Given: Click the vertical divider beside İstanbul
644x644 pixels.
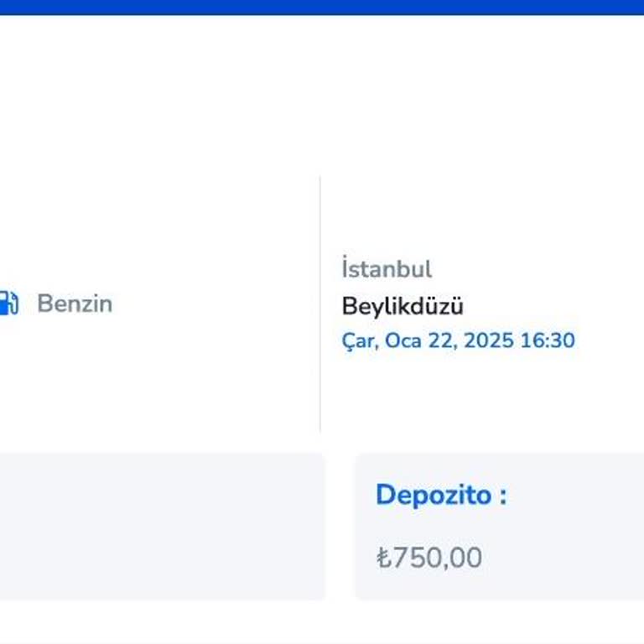Looking at the screenshot, I should [320, 304].
